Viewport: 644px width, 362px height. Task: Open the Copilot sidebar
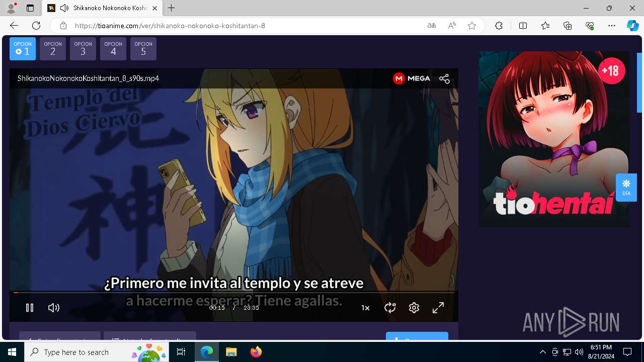click(x=632, y=26)
